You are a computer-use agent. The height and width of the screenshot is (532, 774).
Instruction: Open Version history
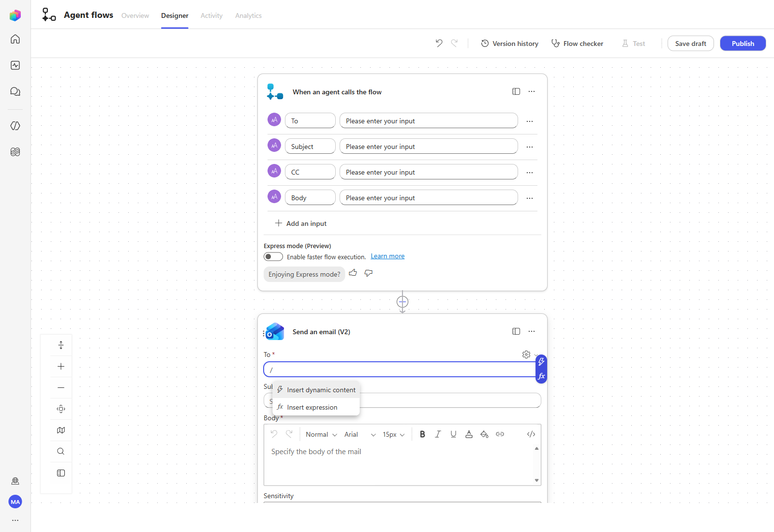tap(509, 44)
